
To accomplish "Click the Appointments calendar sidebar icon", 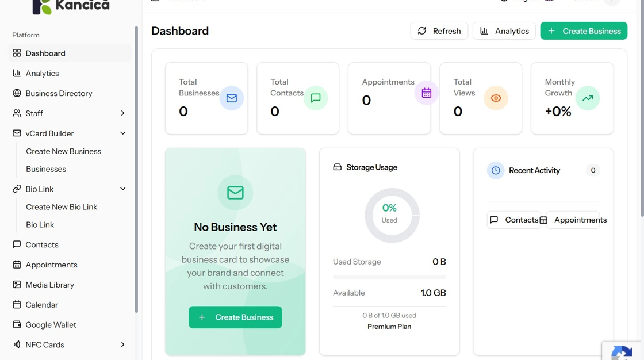I will 17,264.
